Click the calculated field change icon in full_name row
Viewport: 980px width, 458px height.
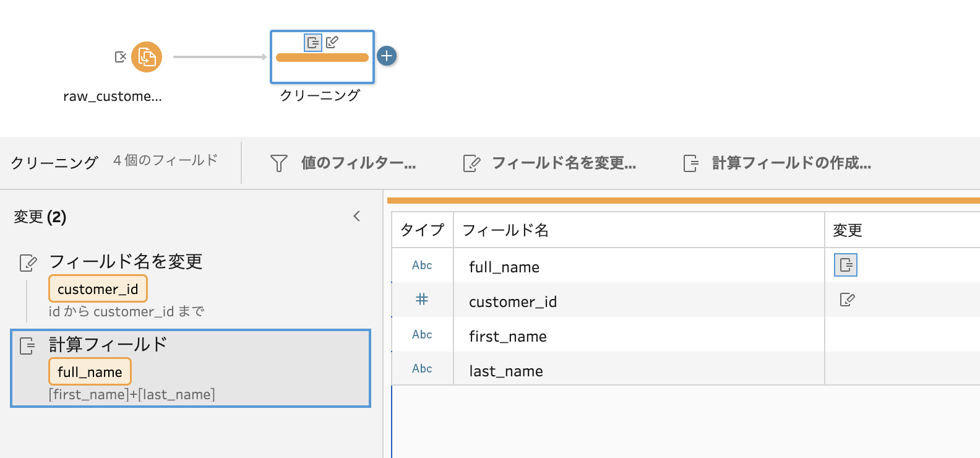[846, 265]
